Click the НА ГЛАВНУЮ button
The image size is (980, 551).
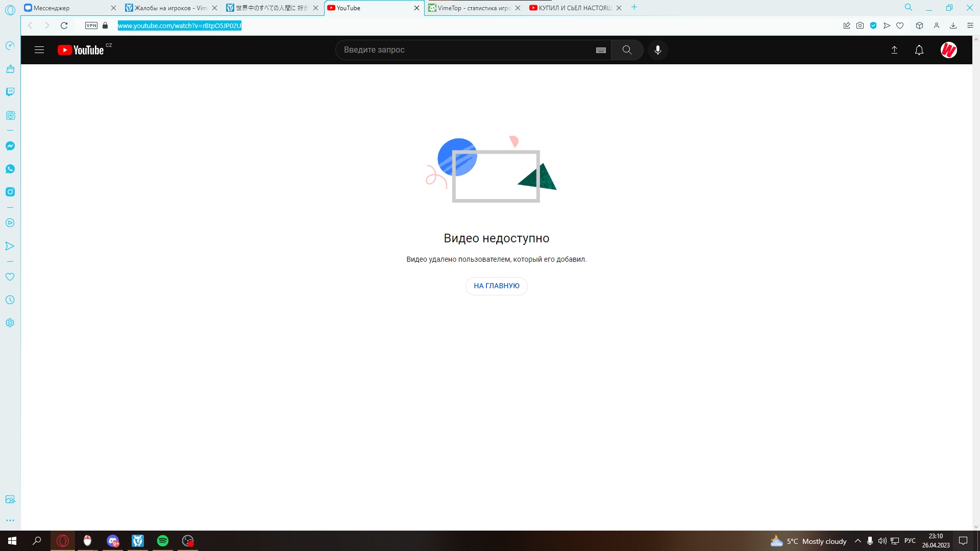point(496,286)
